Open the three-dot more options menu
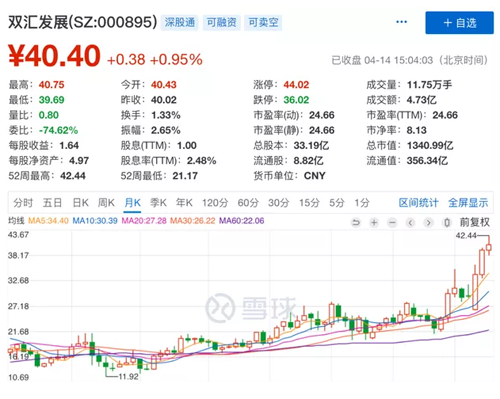The width and height of the screenshot is (500, 399). 401,22
